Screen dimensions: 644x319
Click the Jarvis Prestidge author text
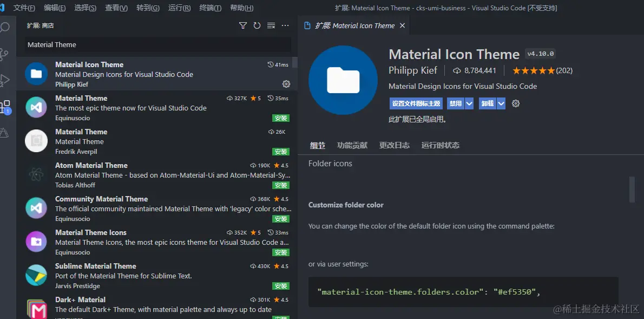[77, 286]
